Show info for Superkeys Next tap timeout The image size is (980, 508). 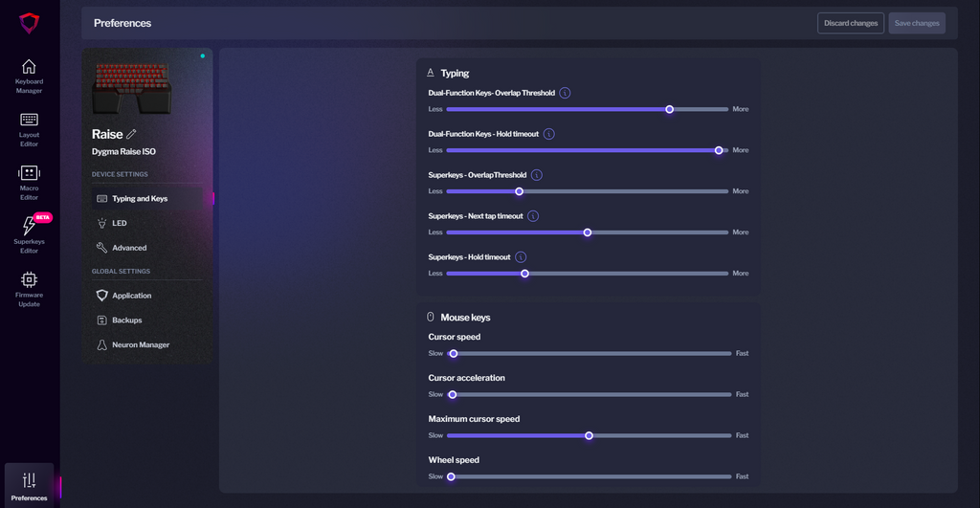pos(533,216)
